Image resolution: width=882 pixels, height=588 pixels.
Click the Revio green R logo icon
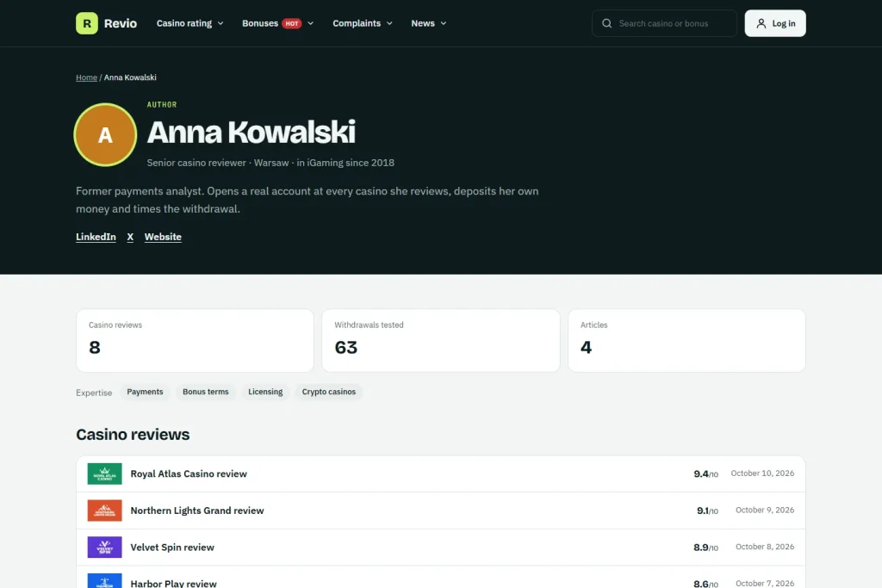coord(87,23)
